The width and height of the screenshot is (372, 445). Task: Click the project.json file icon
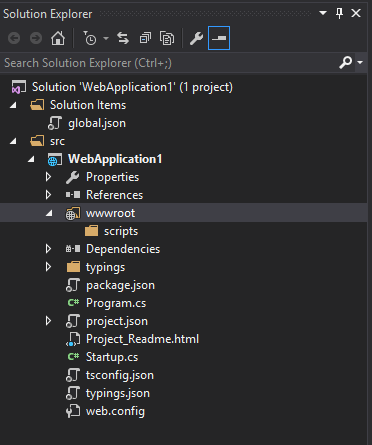click(x=73, y=321)
